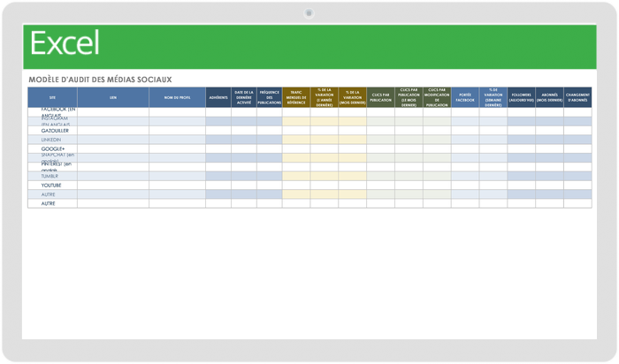Screen dimensions: 619x364
Task: Click the ADHÉRENTS cell in LINKEDIN row
Action: [x=218, y=140]
